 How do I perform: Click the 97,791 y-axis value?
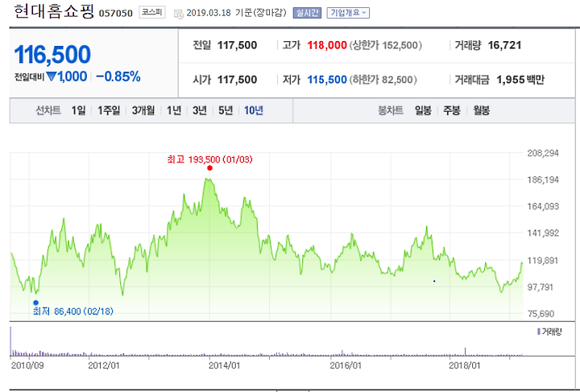pyautogui.click(x=541, y=287)
